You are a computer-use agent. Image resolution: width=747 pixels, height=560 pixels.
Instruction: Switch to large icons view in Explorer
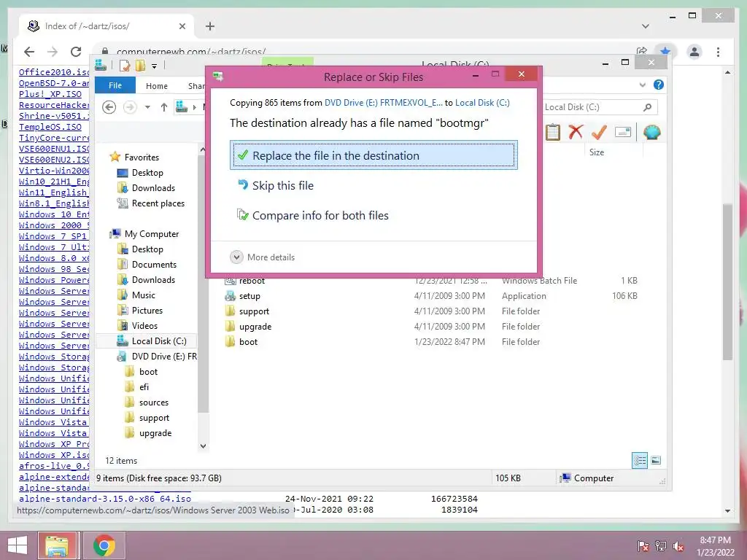[656, 460]
